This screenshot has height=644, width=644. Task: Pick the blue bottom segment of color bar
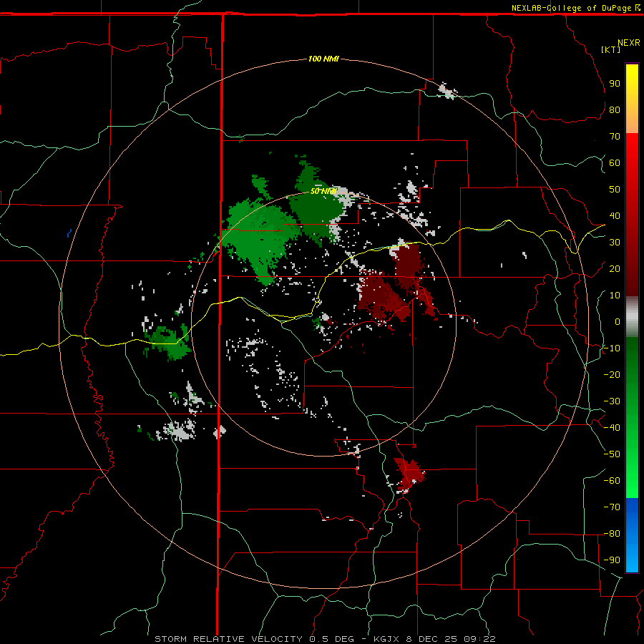coord(632,535)
